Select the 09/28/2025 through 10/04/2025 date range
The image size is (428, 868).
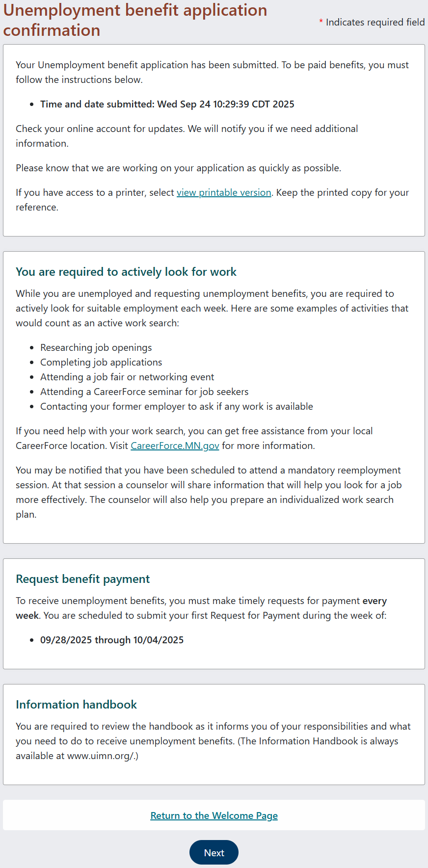(x=112, y=640)
